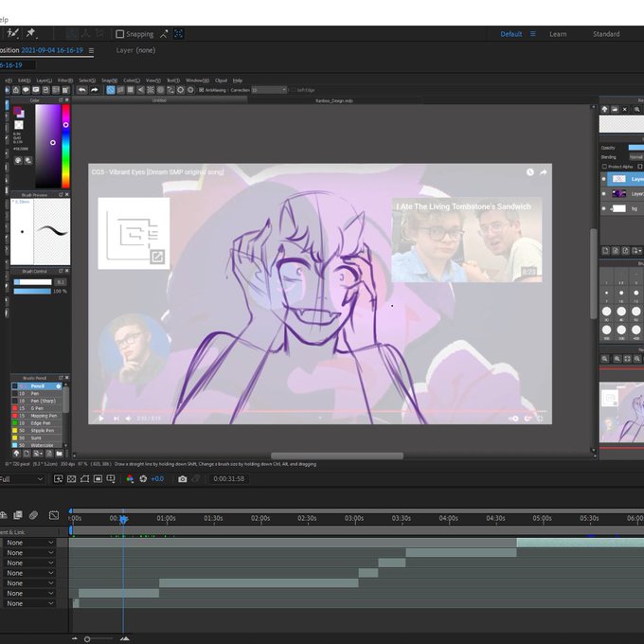Click the reset exposure aperture icon
Screen dimensions: 644x644
[x=143, y=479]
